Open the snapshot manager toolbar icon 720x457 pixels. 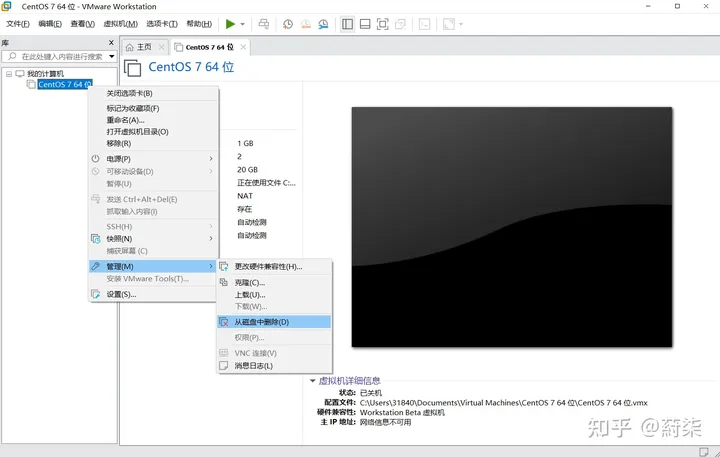(x=324, y=24)
